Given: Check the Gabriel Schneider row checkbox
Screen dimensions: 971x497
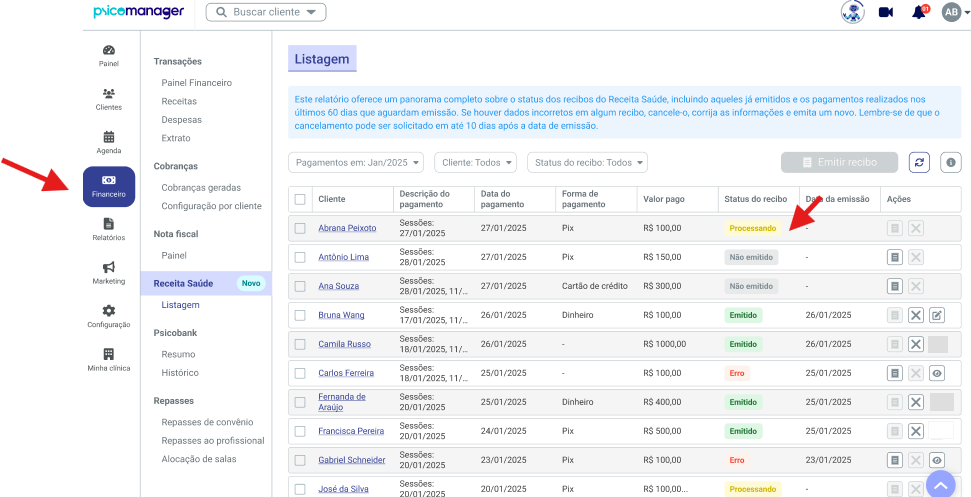Looking at the screenshot, I should point(300,460).
